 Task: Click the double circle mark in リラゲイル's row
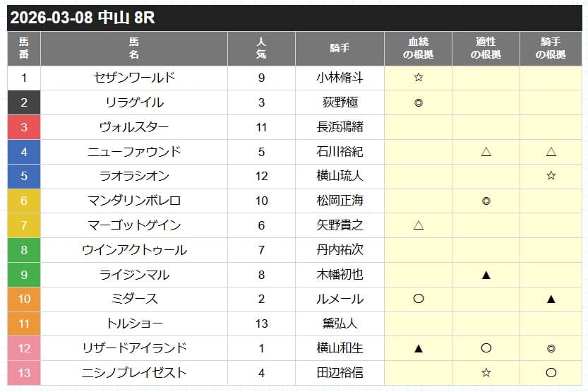coord(418,102)
